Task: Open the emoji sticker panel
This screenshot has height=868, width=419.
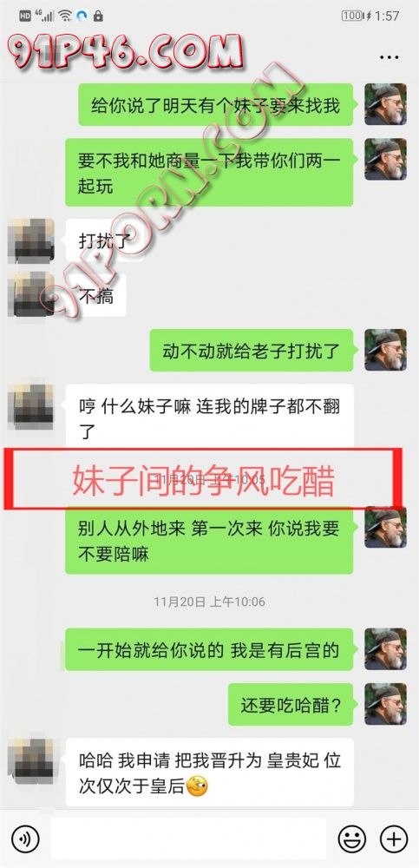Action: pos(351,838)
